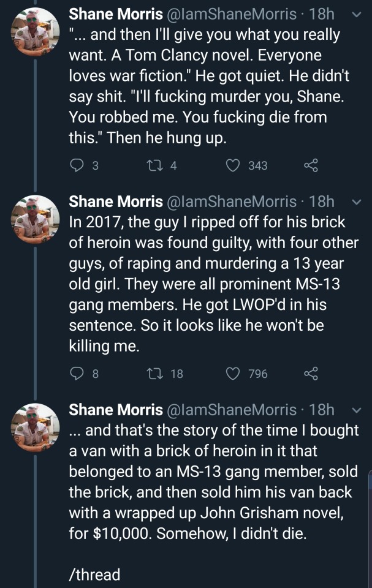This screenshot has width=372, height=588.
Task: Reply to the MS-13 sentencing tweet
Action: (76, 373)
